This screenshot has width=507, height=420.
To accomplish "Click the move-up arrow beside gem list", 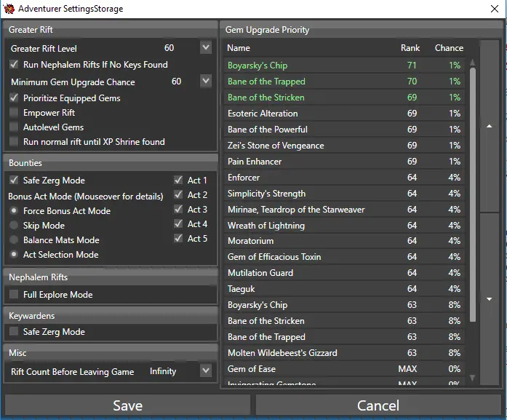I will coord(490,126).
